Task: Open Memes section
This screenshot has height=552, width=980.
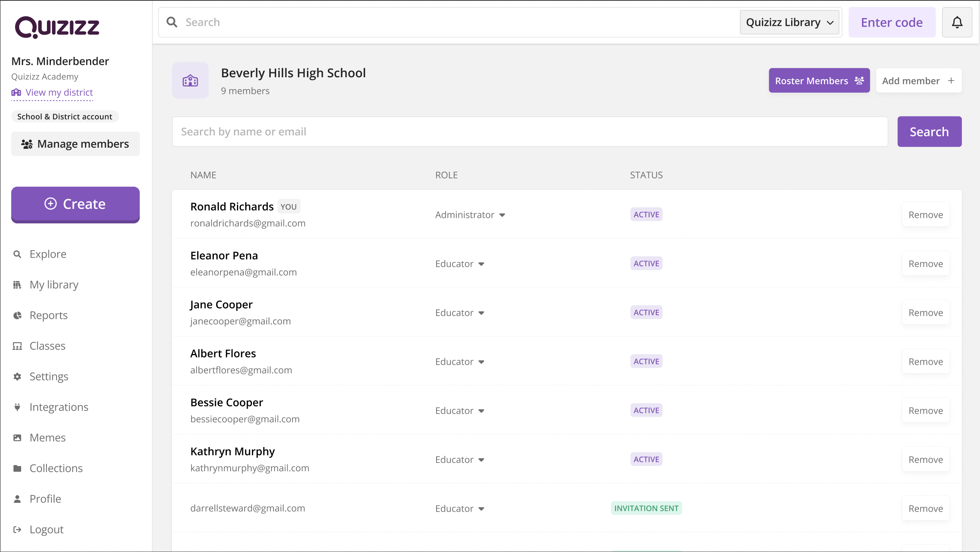Action: (x=47, y=438)
